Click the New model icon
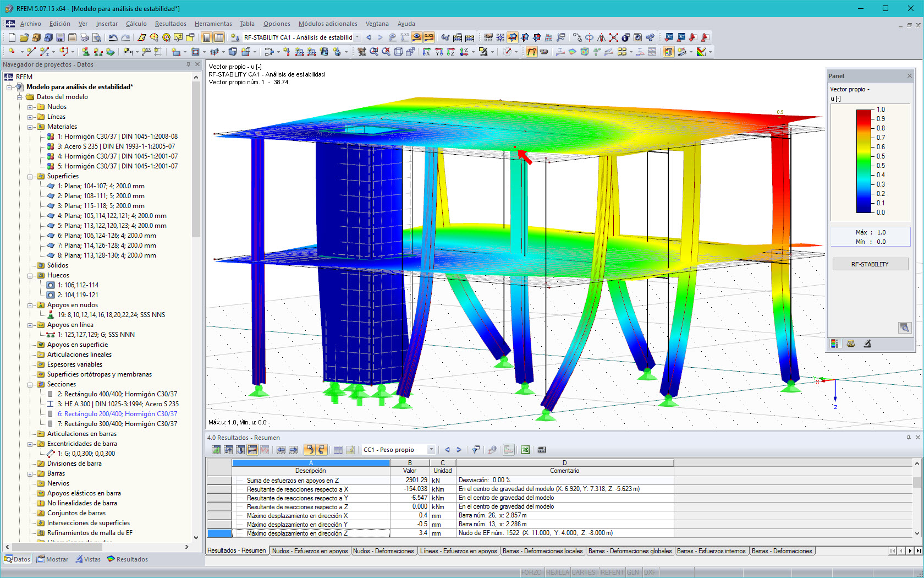 point(12,37)
